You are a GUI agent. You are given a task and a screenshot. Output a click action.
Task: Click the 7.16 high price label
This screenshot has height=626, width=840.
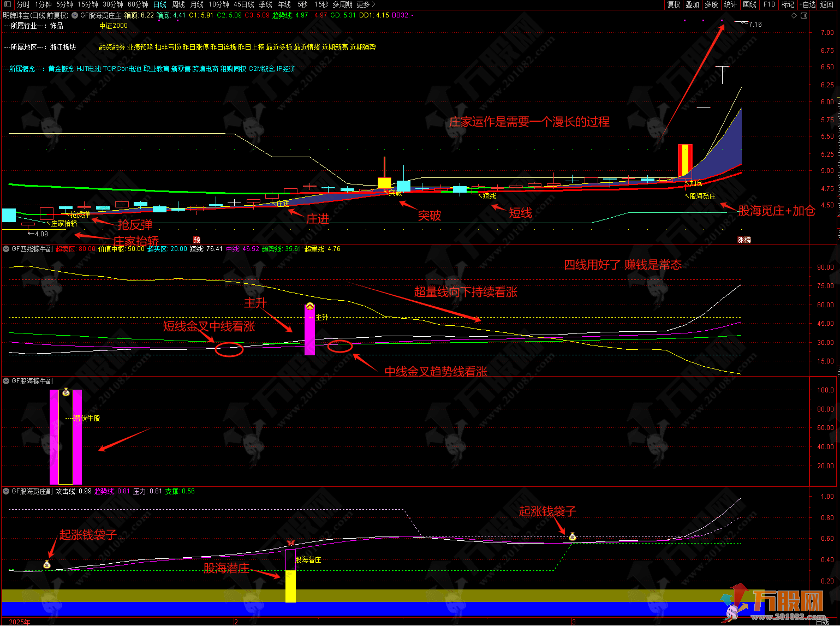pyautogui.click(x=755, y=25)
